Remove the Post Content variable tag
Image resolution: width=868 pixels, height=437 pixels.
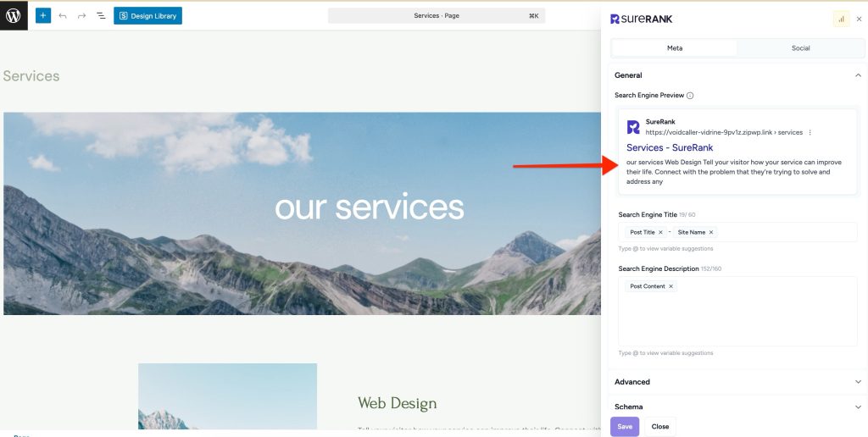(x=671, y=286)
